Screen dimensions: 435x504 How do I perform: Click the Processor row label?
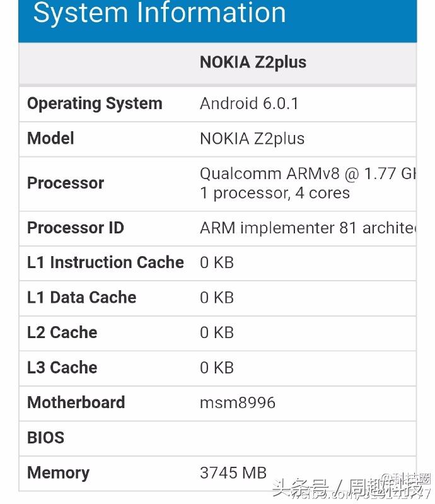click(66, 183)
